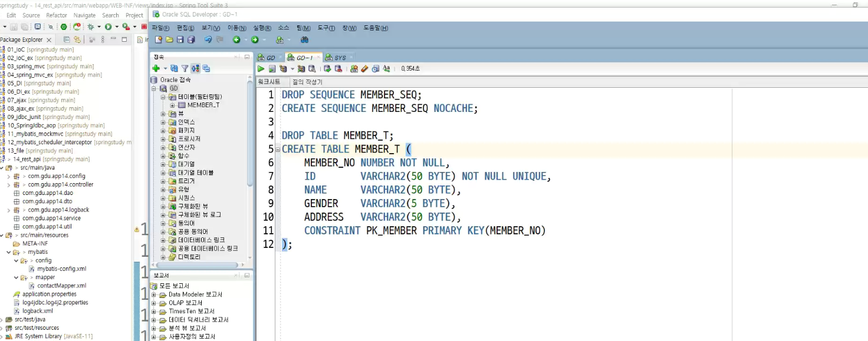Click Collapse All icon in Package Explorer
Screen dimensions: 868x341
click(67, 39)
